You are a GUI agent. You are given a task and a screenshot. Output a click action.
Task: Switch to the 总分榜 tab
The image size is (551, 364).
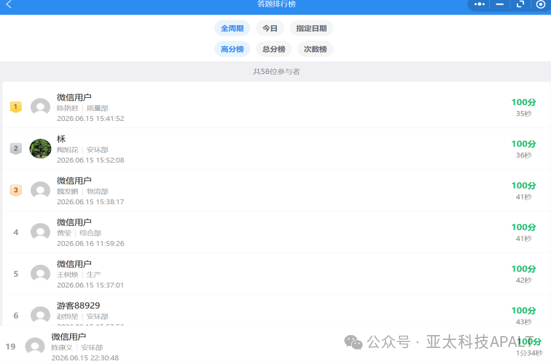(274, 49)
